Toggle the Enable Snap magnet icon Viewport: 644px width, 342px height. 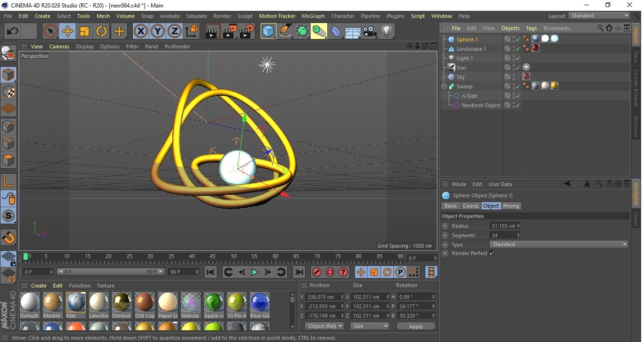point(8,237)
